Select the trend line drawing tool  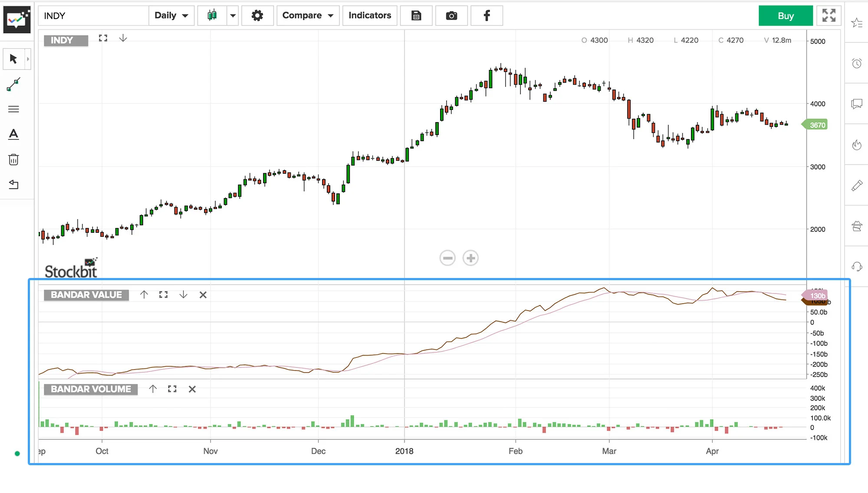click(x=13, y=84)
